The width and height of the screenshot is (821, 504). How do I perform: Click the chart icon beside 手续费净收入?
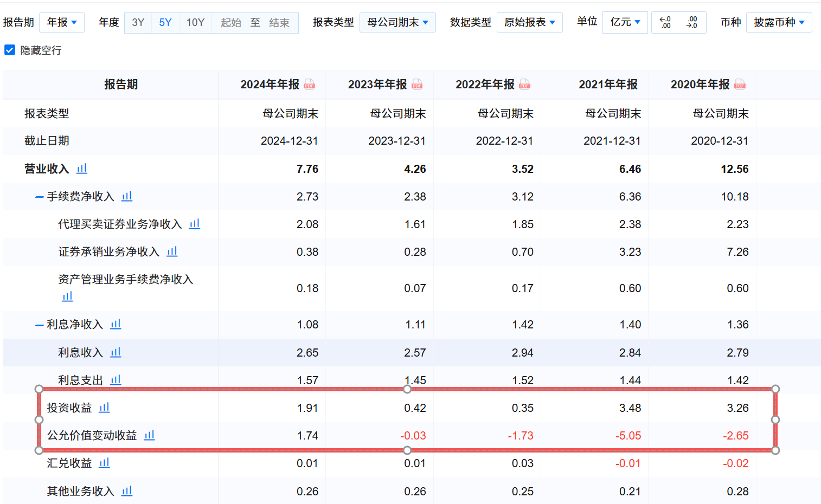(126, 196)
